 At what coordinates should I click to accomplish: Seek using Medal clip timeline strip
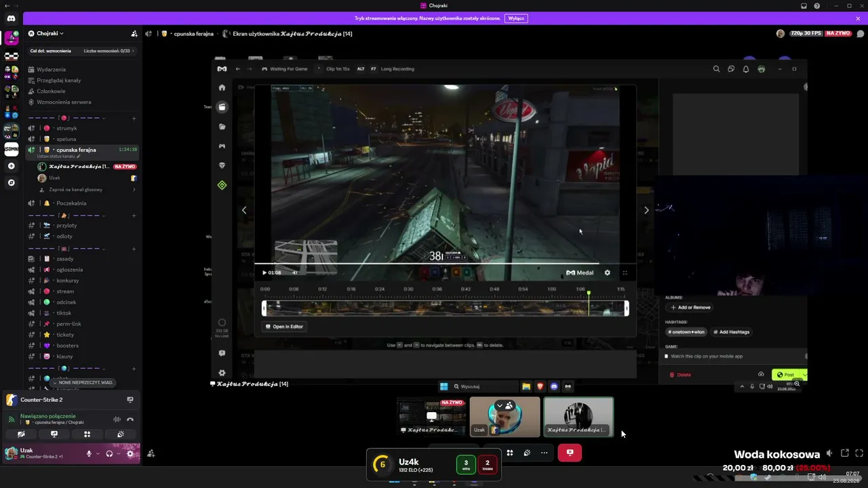(x=446, y=308)
